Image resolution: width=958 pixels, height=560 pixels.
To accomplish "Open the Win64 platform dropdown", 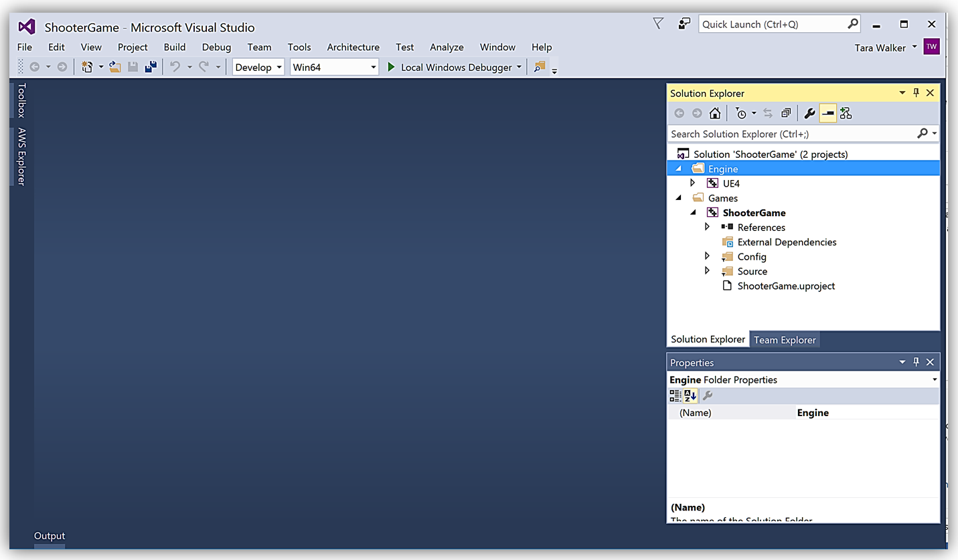I will pos(335,67).
